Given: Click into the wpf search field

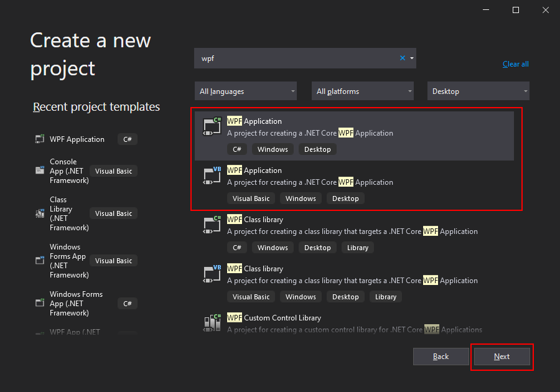Looking at the screenshot, I should coord(296,58).
